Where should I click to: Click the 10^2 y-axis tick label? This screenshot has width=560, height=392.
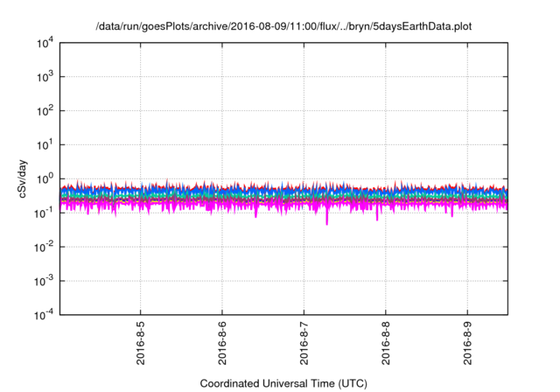45,110
